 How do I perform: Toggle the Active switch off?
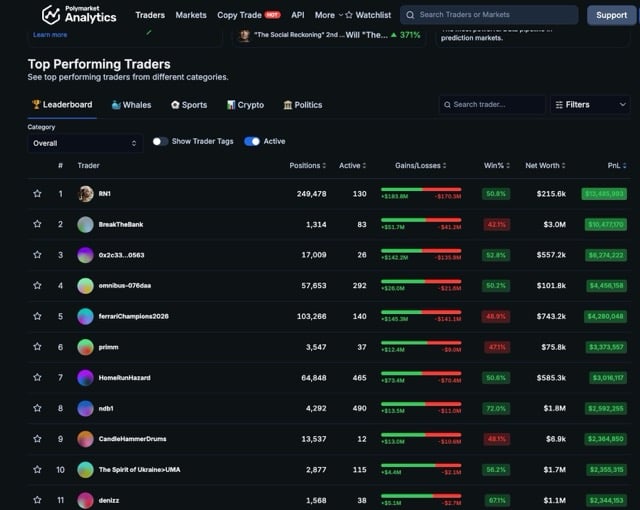[252, 142]
